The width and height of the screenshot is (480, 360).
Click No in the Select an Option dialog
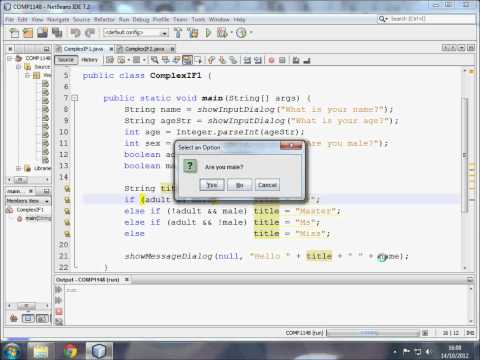pyautogui.click(x=239, y=185)
